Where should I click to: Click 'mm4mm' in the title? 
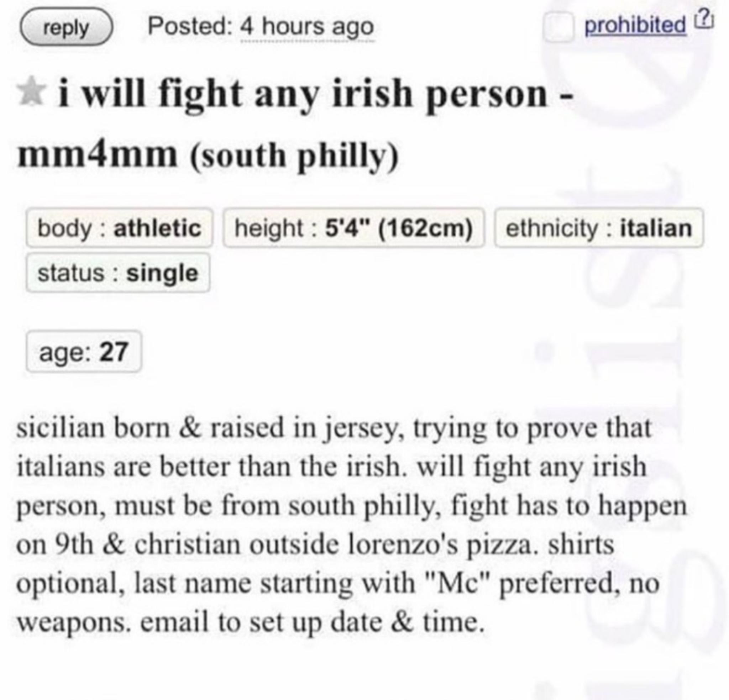point(98,154)
